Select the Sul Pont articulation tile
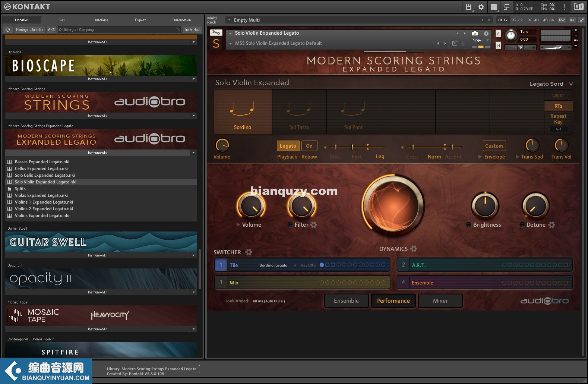Viewport: 588px width, 384px height. click(354, 111)
